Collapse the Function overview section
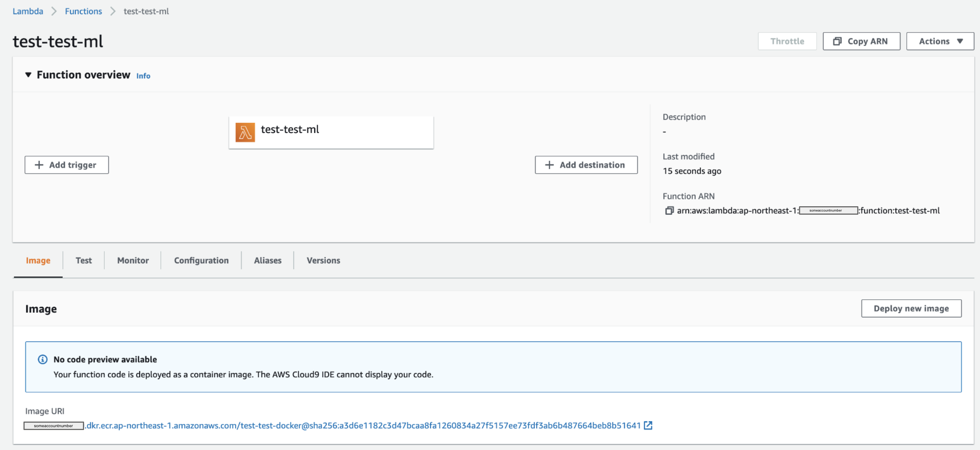This screenshot has width=980, height=450. [29, 74]
